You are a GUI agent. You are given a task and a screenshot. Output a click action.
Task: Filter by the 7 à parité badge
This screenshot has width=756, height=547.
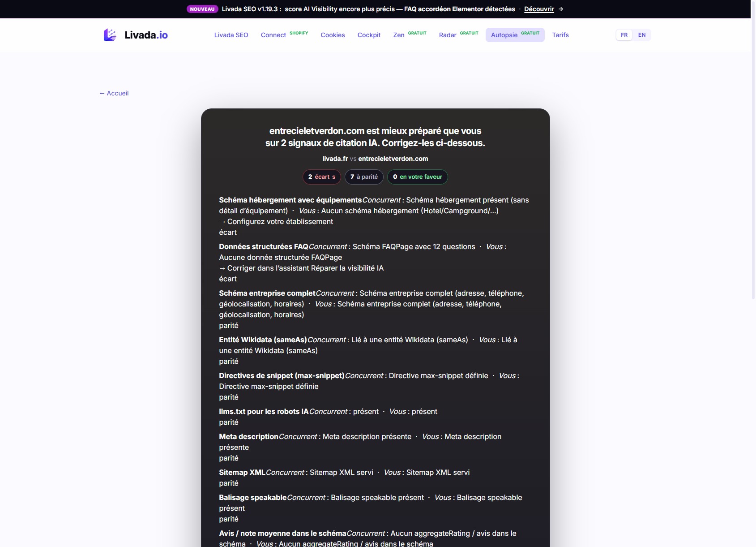[x=364, y=177]
